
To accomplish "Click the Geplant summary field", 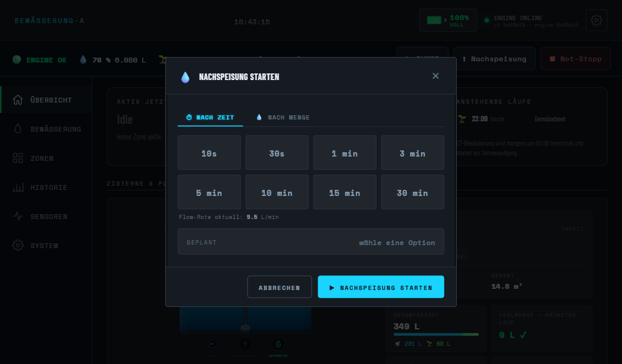I will [x=311, y=241].
